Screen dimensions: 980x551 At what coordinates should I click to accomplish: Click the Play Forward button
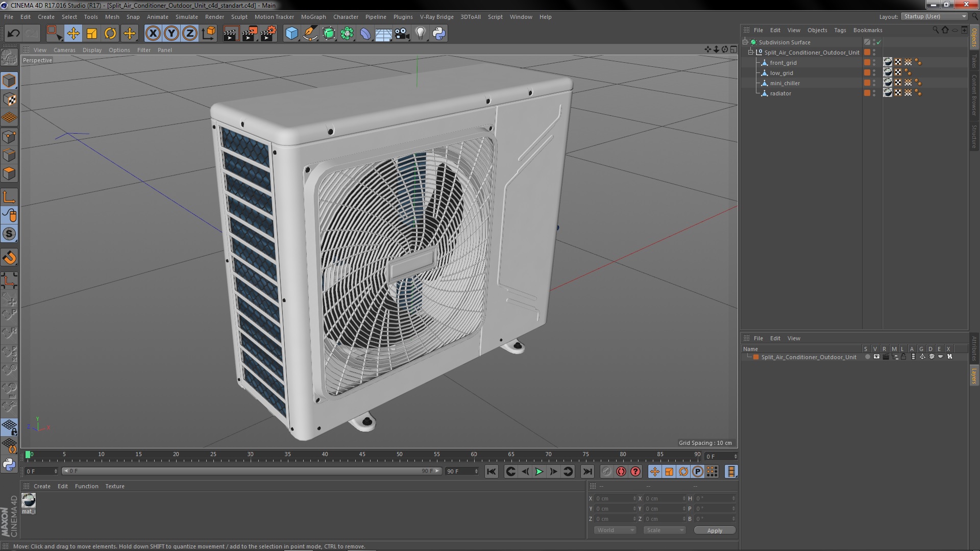(539, 472)
